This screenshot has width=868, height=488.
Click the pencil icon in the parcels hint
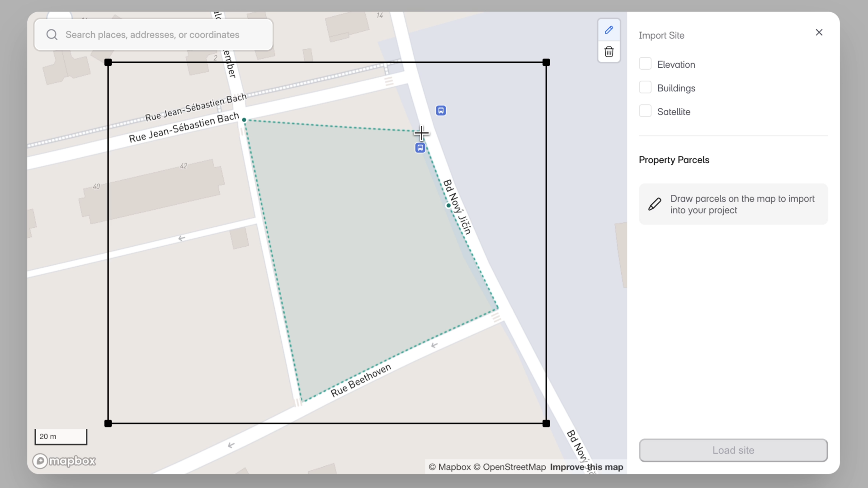point(655,204)
